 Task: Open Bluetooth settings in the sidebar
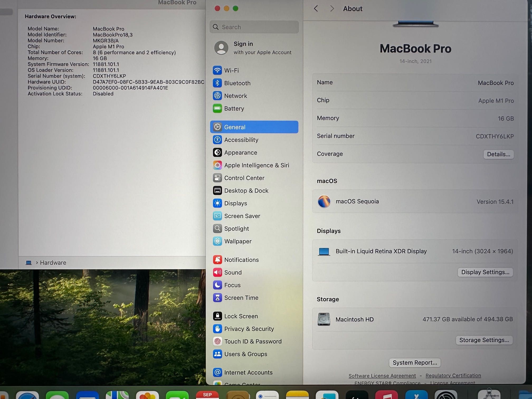click(254, 83)
